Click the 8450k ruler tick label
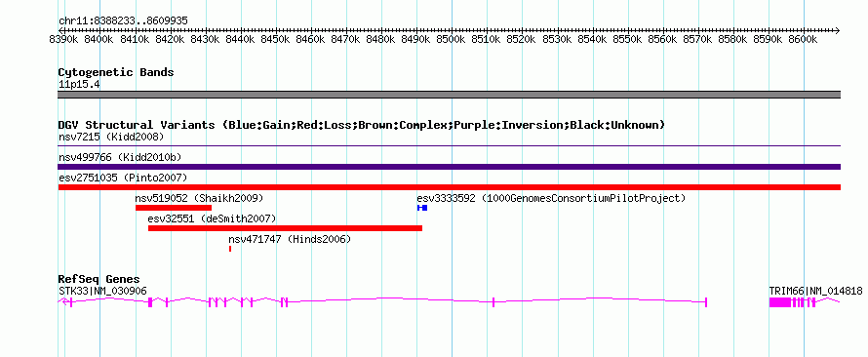This screenshot has width=868, height=357. pyautogui.click(x=276, y=39)
